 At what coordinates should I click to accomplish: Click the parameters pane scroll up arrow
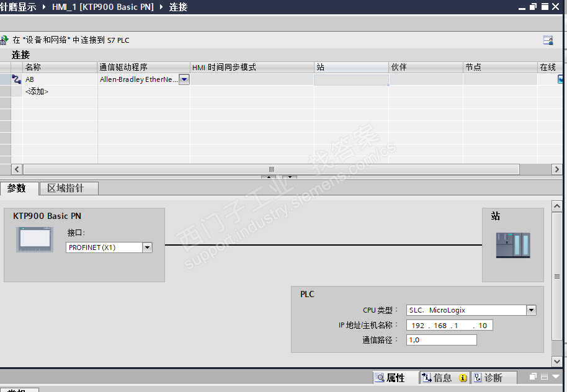point(557,206)
